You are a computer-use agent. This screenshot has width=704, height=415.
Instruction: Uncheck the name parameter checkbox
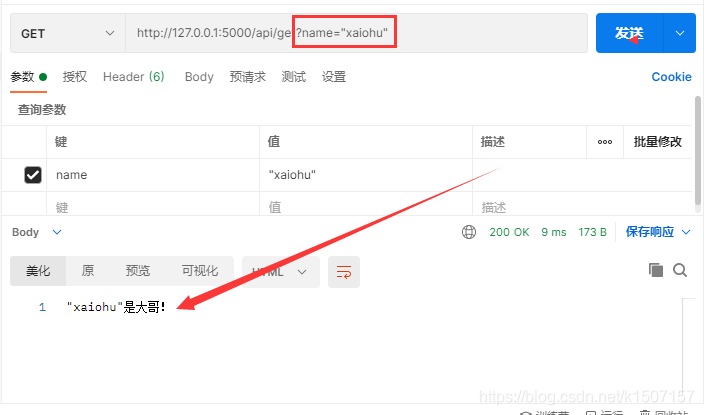click(x=33, y=175)
